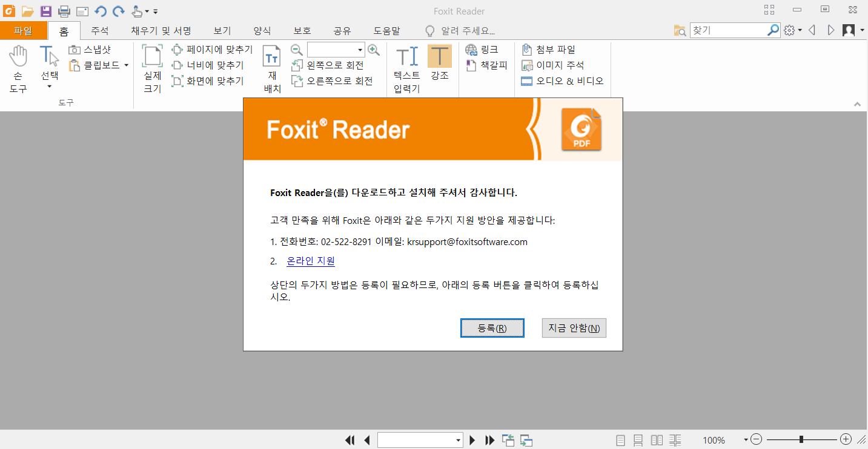Switch to the Form (양식) tab

[262, 31]
